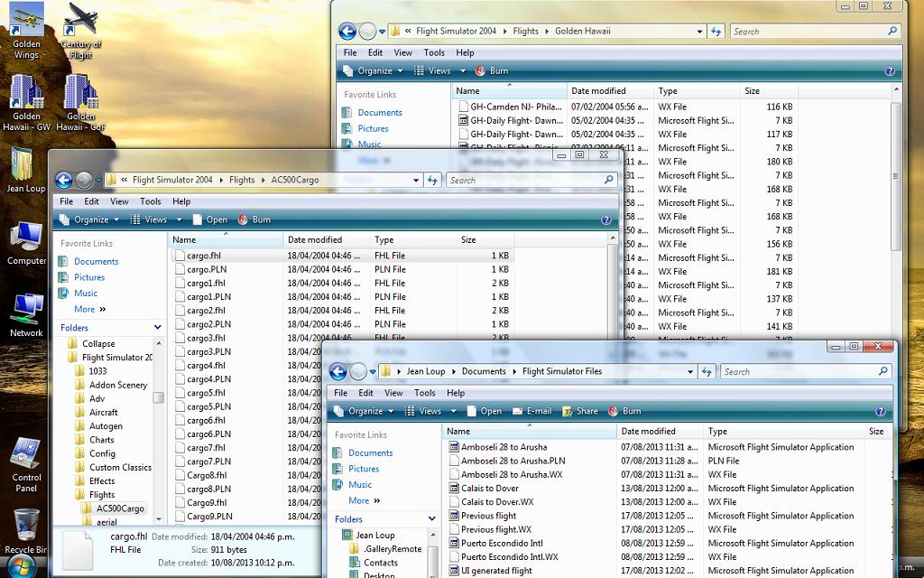Click Music link in Flight Simulator Files favorites
The height and width of the screenshot is (578, 924).
360,485
